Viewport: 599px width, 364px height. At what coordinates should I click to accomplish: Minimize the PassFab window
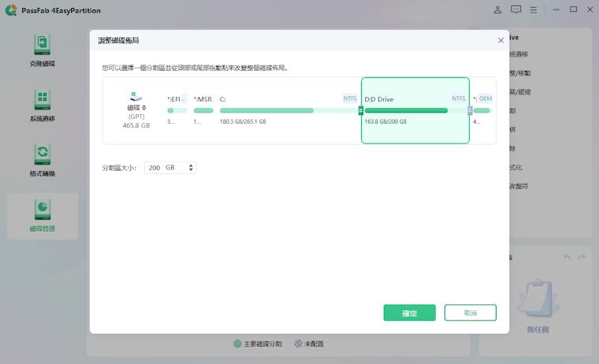556,9
